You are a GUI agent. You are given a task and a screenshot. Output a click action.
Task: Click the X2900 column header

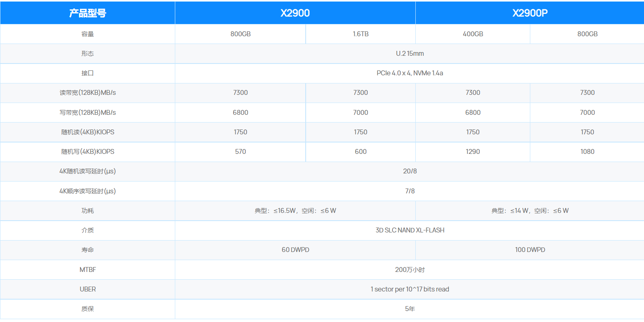click(x=295, y=13)
